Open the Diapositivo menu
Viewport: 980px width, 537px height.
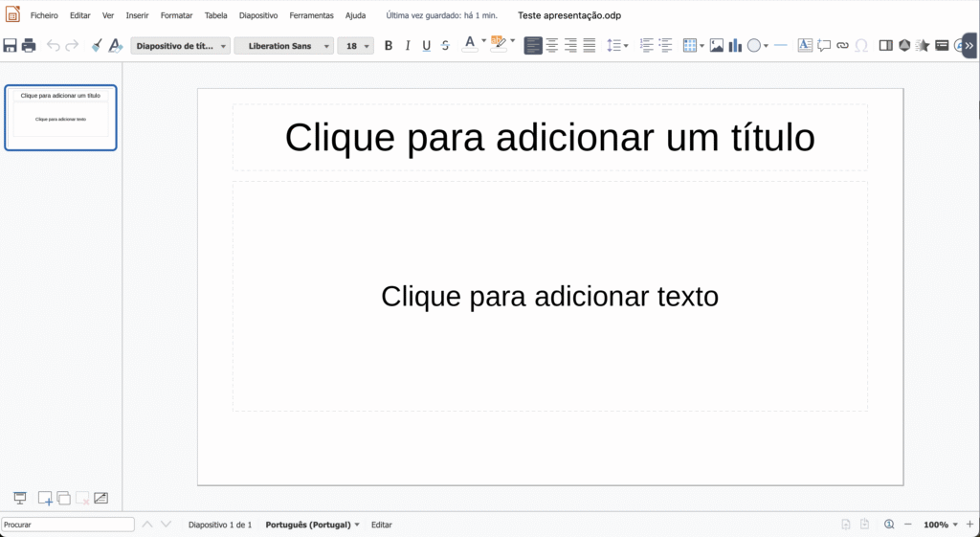coord(258,15)
